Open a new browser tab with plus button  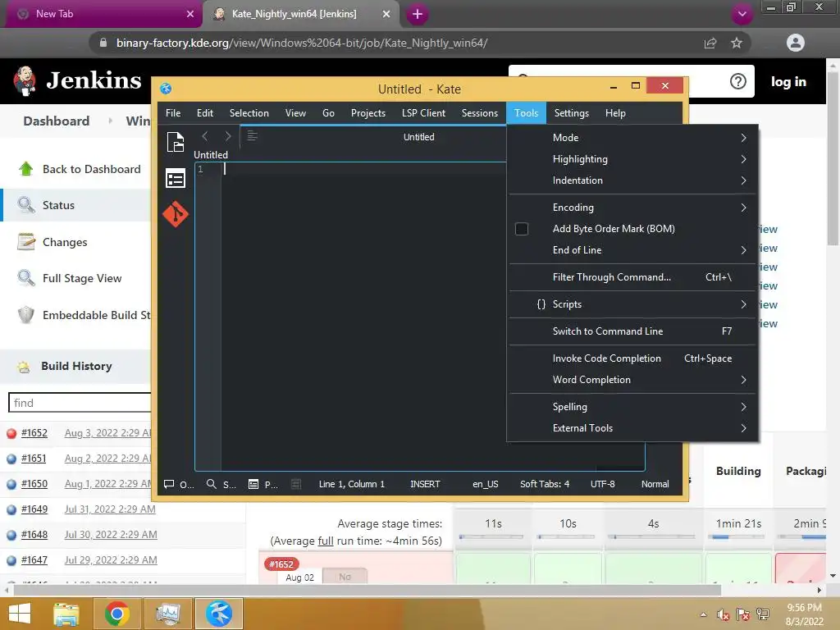pos(418,14)
